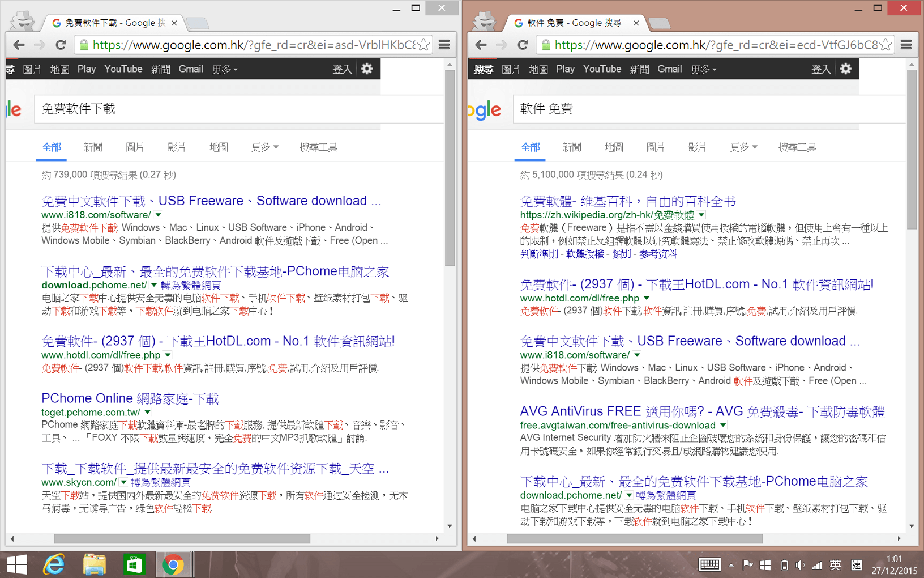Expand 更多 filter in right search tabs
Viewport: 924px width, 578px height.
point(744,147)
